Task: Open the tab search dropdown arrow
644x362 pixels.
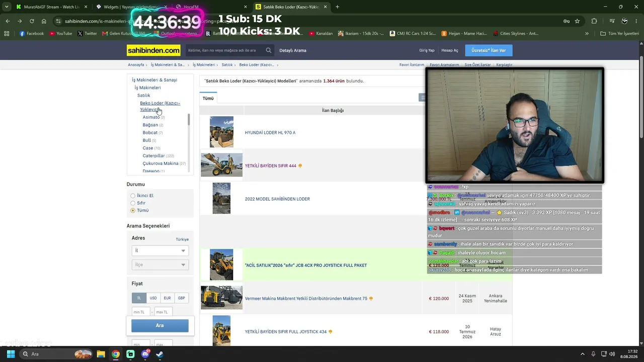Action: click(x=7, y=7)
